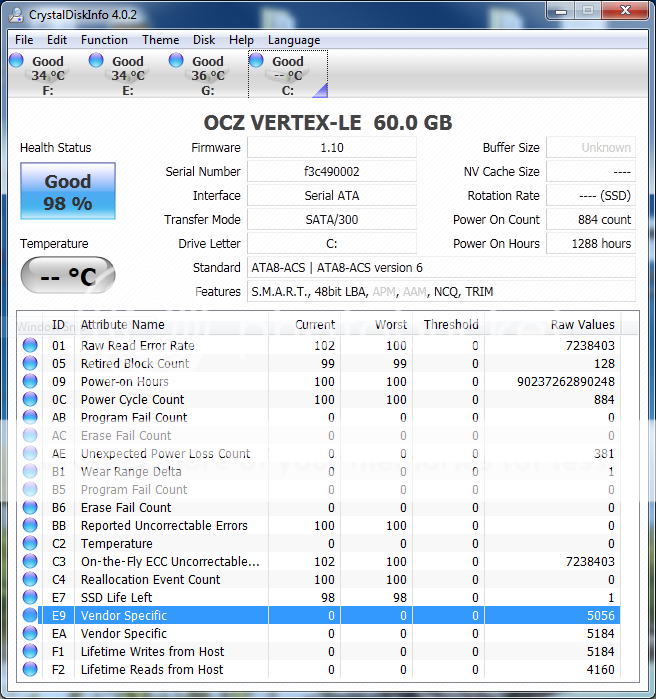Open the Edit menu
The height and width of the screenshot is (699, 656).
pos(57,40)
